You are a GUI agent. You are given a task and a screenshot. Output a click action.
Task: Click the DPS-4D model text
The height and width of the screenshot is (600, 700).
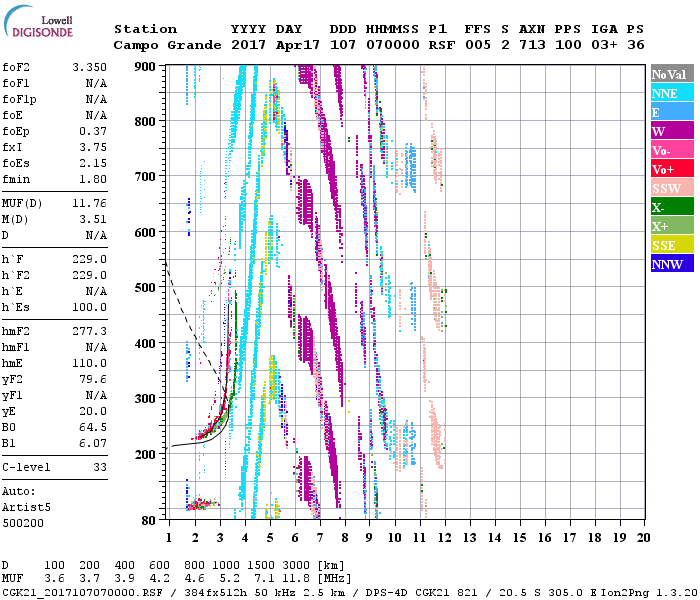tap(386, 593)
